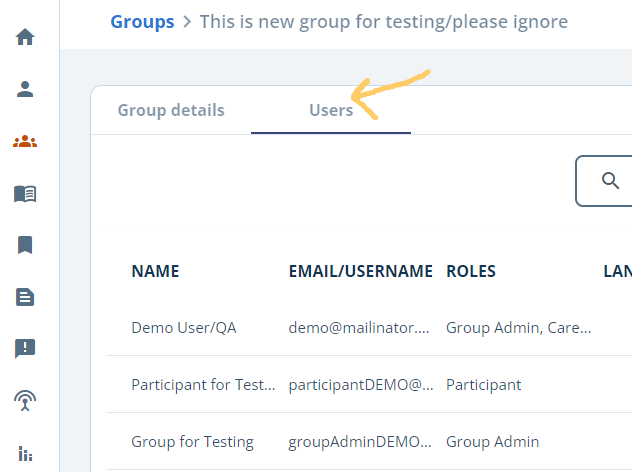
Task: Navigate to Groups breadcrumb link
Action: point(142,21)
